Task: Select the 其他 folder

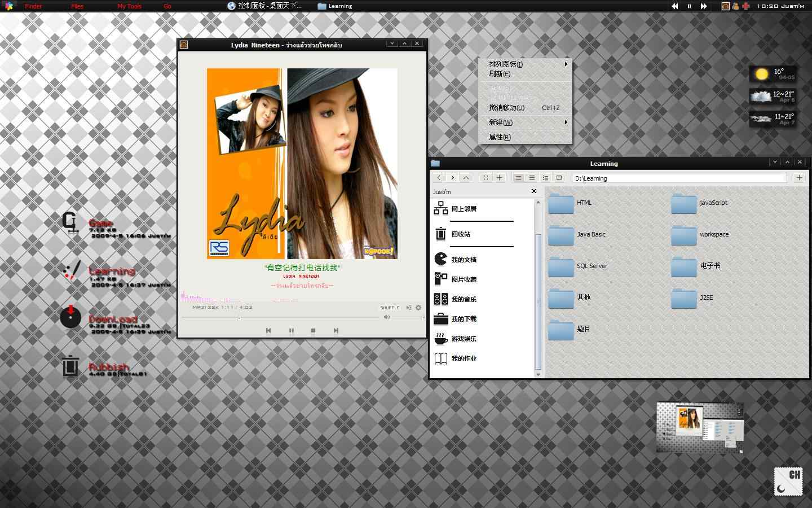Action: coord(570,298)
